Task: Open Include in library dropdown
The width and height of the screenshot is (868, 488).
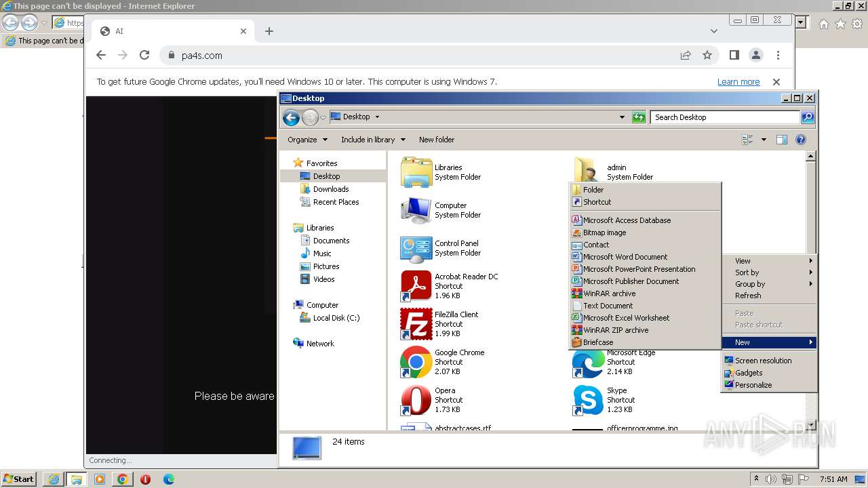Action: coord(373,140)
